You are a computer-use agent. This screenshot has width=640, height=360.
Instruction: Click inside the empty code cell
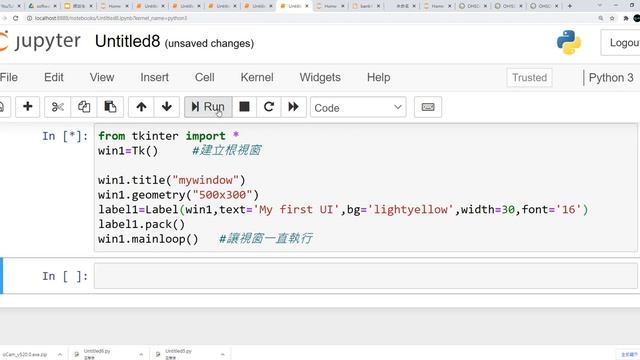click(365, 276)
